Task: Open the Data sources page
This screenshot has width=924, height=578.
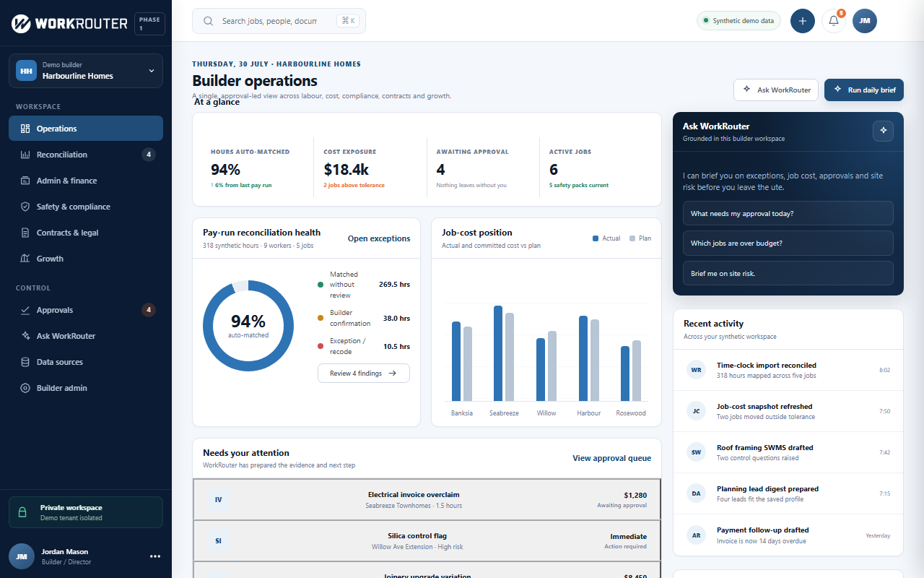Action: click(x=86, y=362)
